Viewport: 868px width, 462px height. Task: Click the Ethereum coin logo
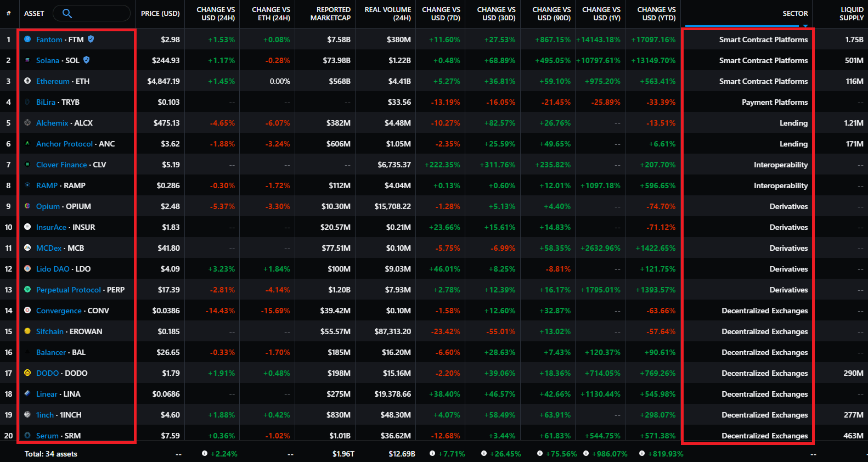pyautogui.click(x=27, y=81)
